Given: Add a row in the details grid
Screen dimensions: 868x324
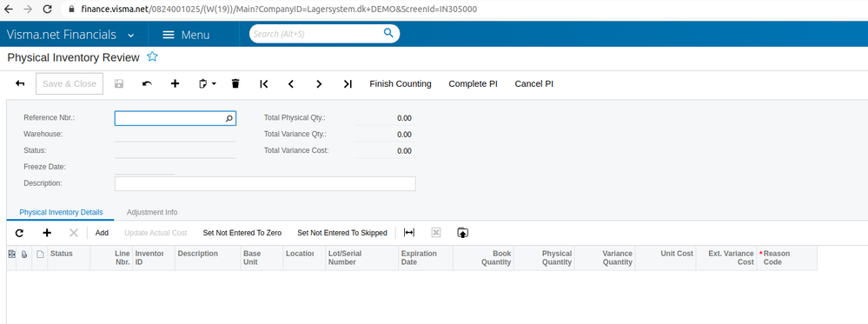Looking at the screenshot, I should [x=47, y=233].
